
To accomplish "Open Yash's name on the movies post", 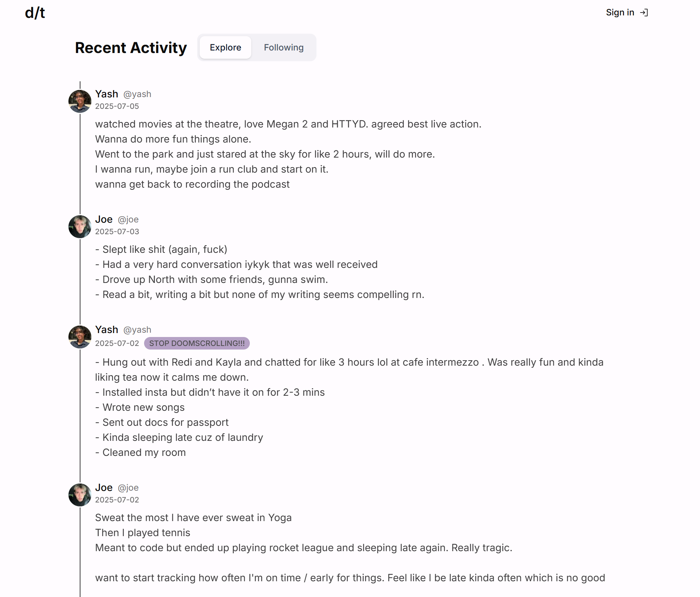I will [x=106, y=94].
